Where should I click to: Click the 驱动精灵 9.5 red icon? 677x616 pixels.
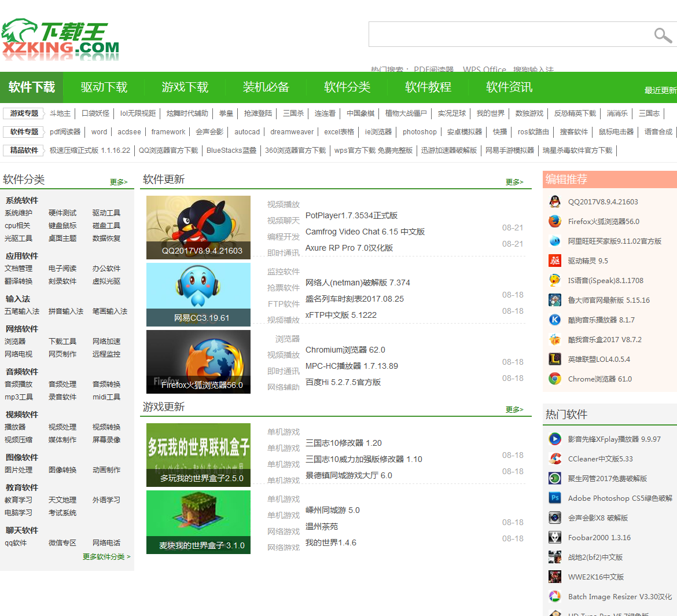click(x=555, y=261)
